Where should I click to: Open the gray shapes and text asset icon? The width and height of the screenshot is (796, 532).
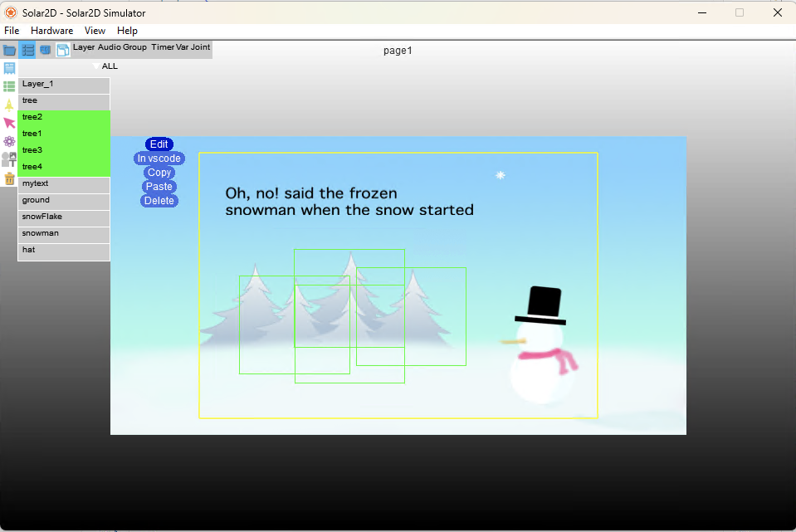pos(9,159)
